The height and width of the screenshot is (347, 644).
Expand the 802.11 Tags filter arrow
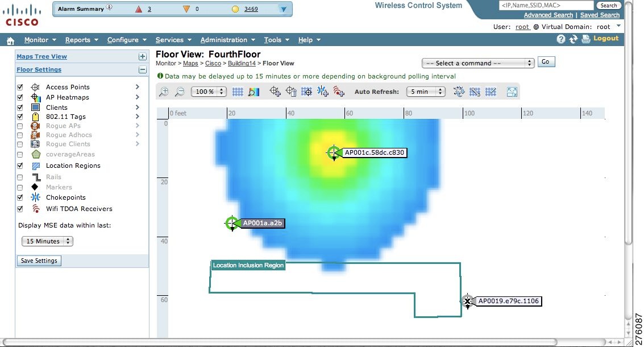[x=138, y=117]
